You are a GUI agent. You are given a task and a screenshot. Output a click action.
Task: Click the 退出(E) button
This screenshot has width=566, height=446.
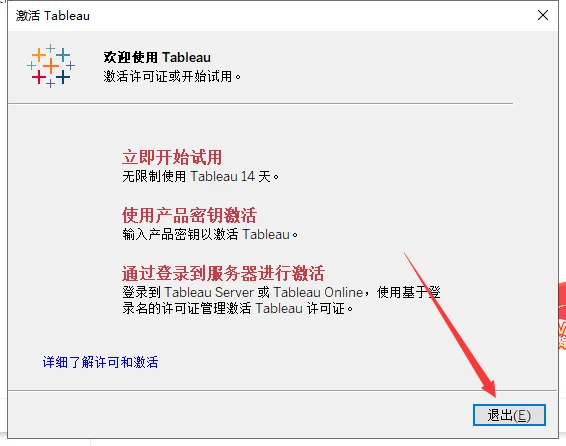[509, 415]
